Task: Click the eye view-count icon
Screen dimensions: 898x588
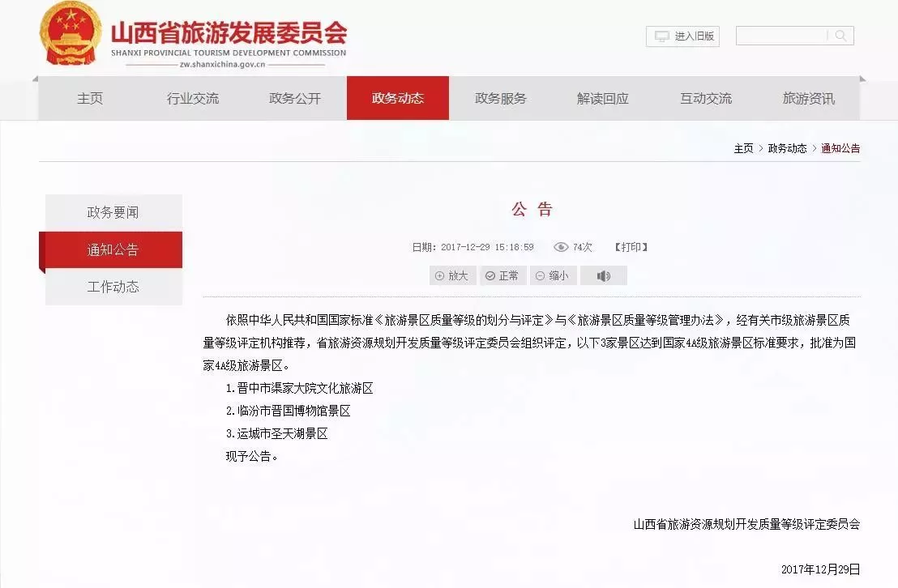Action: point(561,247)
